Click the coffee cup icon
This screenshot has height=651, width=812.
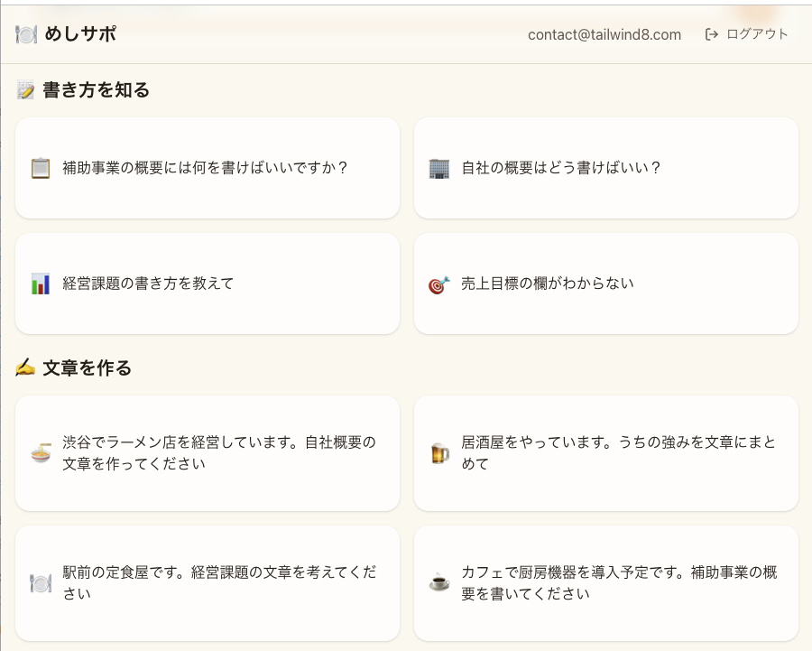[438, 583]
